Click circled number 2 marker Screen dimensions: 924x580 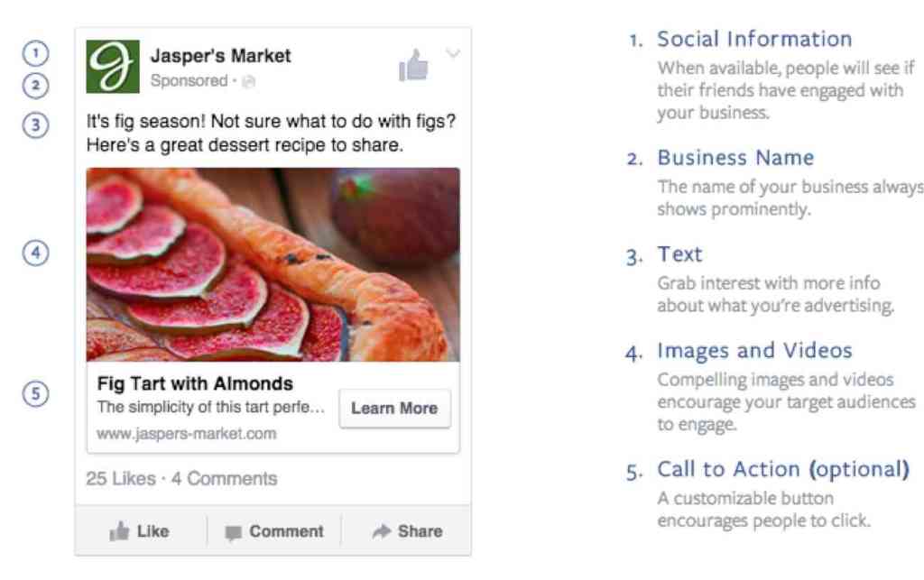pos(35,87)
